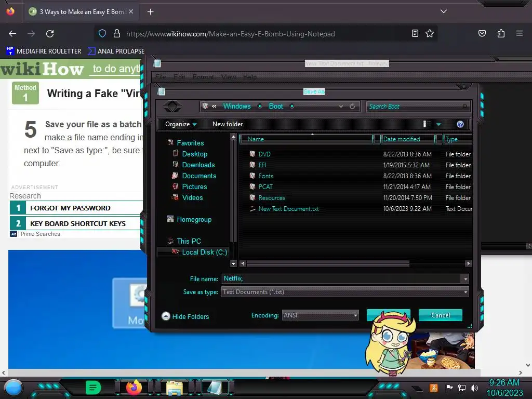The height and width of the screenshot is (399, 532).
Task: Select the Resources folder
Action: tap(271, 197)
